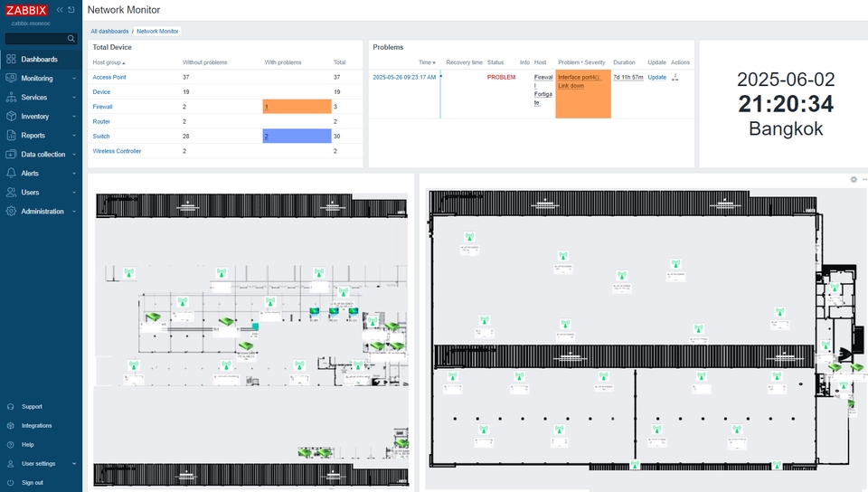This screenshot has height=492, width=868.
Task: Expand the User settings submenu
Action: tap(41, 464)
